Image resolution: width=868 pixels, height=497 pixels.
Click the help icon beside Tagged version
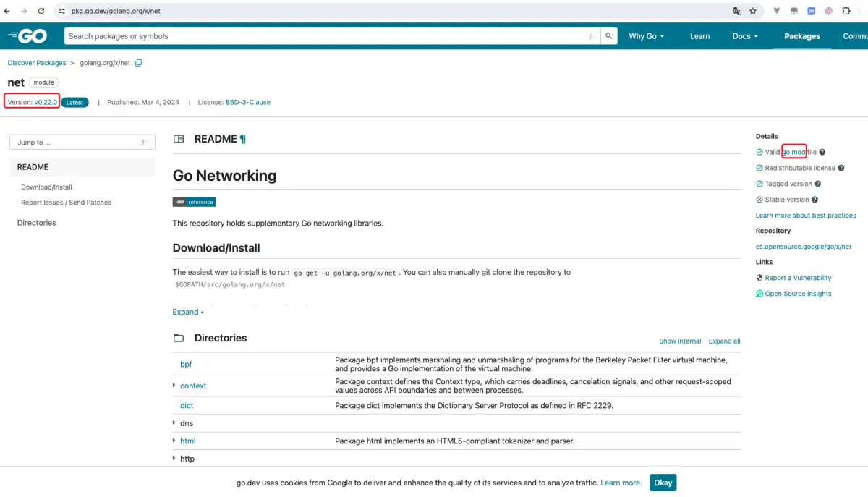[819, 184]
